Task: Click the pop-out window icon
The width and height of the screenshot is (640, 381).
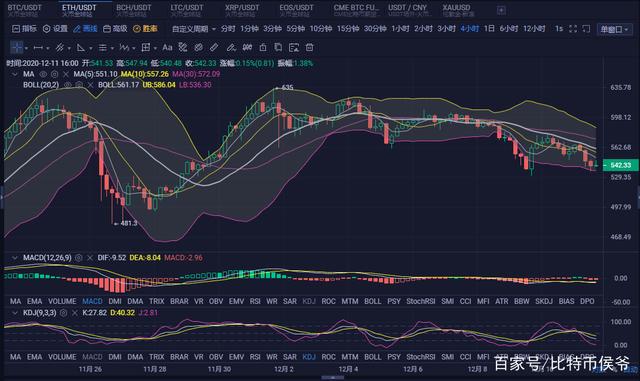Action: click(586, 29)
